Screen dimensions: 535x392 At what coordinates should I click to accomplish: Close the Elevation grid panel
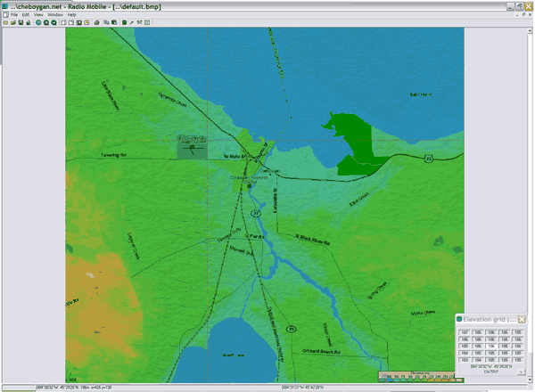[523, 320]
